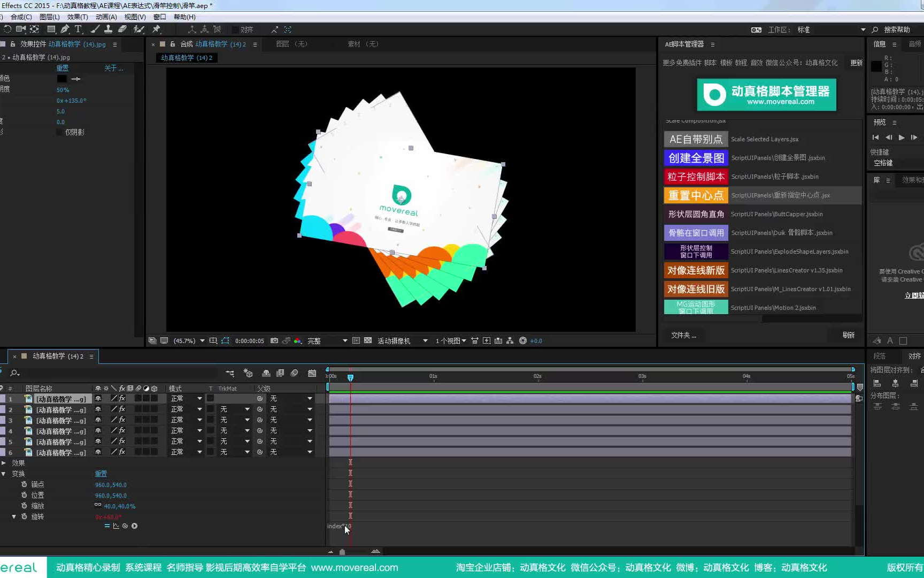Viewport: 924px width, 578px height.
Task: Toggle stopwatch for 位置 position property
Action: [24, 495]
